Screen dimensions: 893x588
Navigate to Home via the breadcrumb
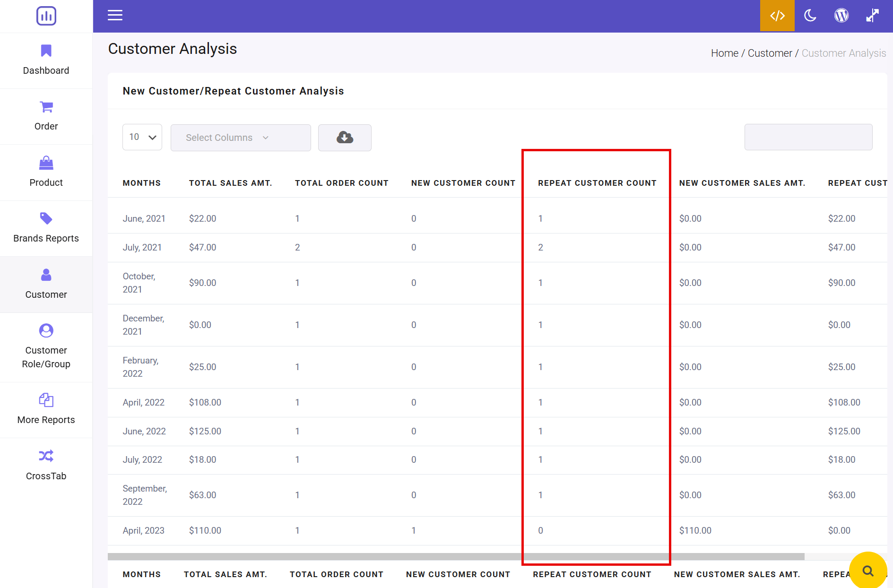[x=724, y=52]
